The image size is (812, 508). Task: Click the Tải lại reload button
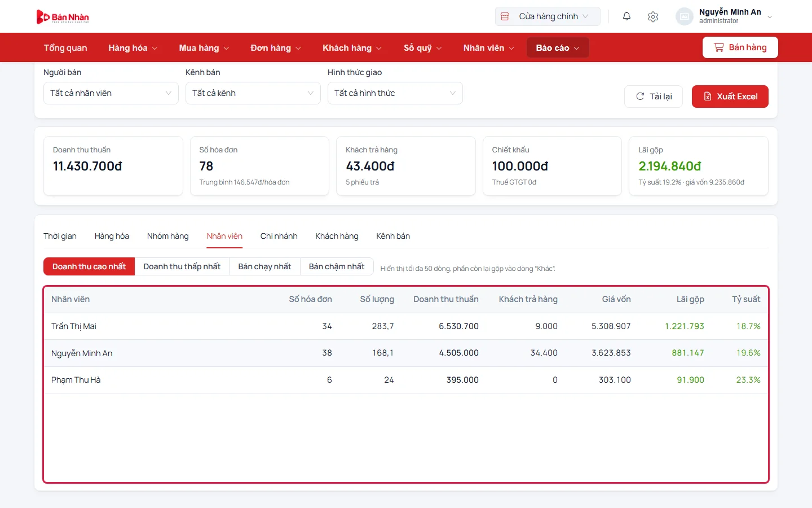click(x=654, y=97)
